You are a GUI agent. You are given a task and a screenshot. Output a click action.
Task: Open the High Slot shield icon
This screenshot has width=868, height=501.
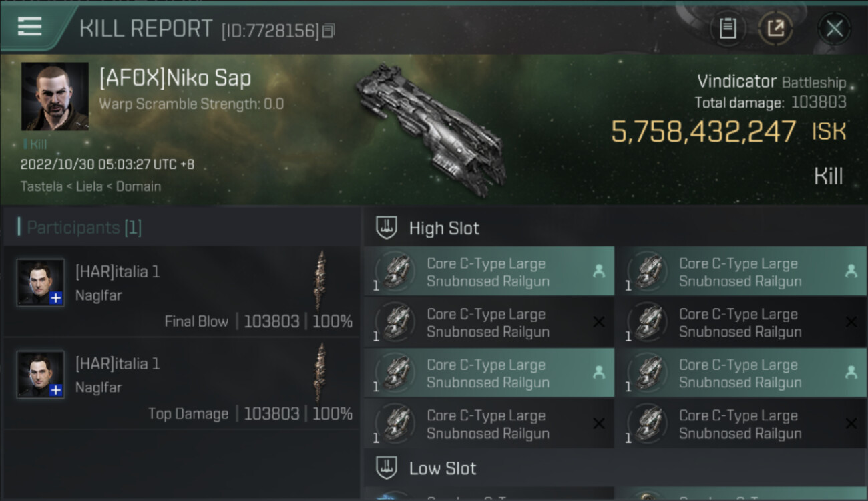click(387, 228)
